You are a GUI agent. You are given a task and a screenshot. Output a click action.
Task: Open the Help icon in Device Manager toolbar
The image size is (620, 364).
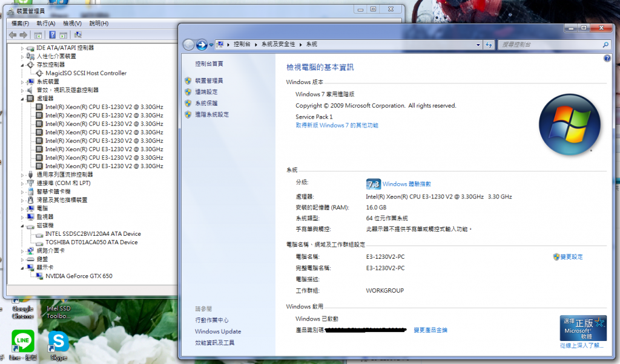[x=52, y=35]
